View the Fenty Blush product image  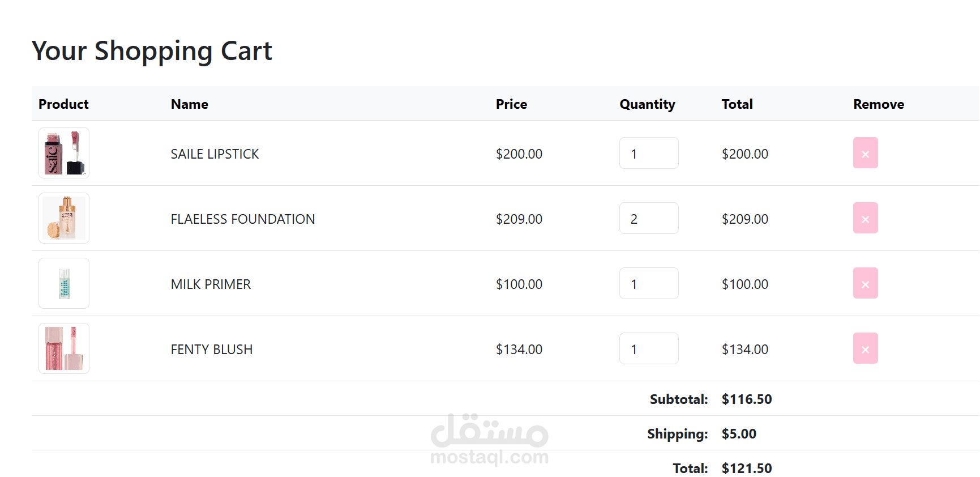click(64, 348)
